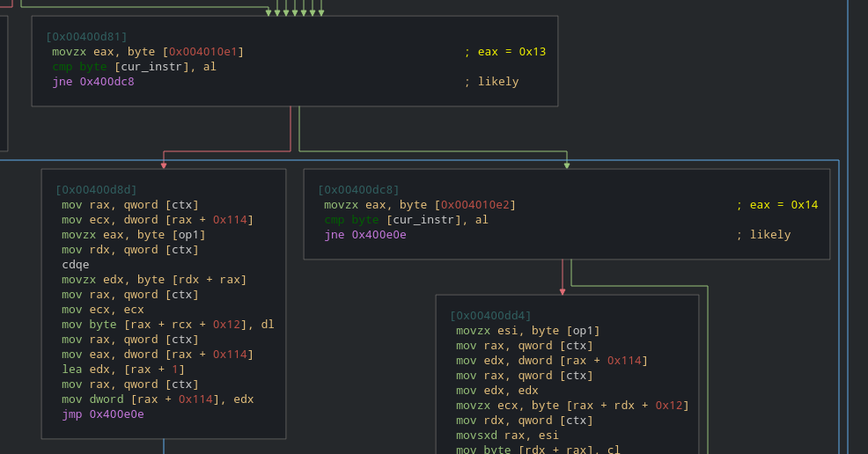Click the movzx edx, byte [rdx + rax] line
This screenshot has width=868, height=454.
pyautogui.click(x=154, y=280)
